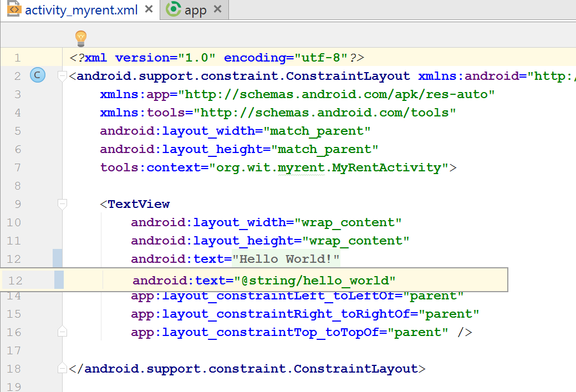Collapse the TextView element using line 9 fold marker

tap(62, 204)
